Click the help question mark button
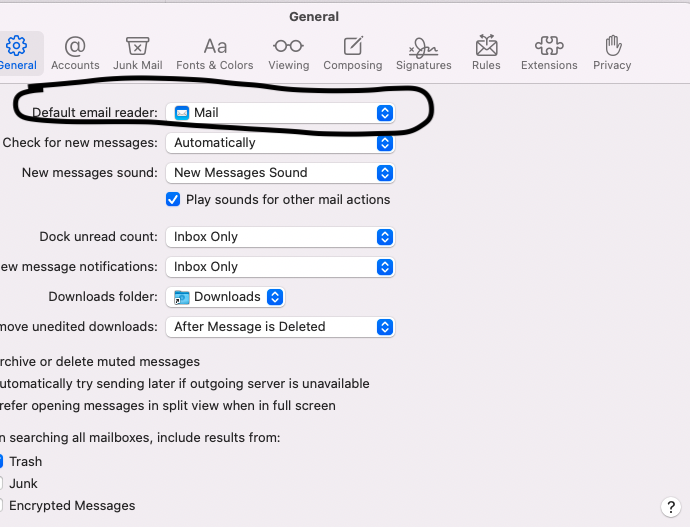Image resolution: width=690 pixels, height=527 pixels. click(x=671, y=507)
